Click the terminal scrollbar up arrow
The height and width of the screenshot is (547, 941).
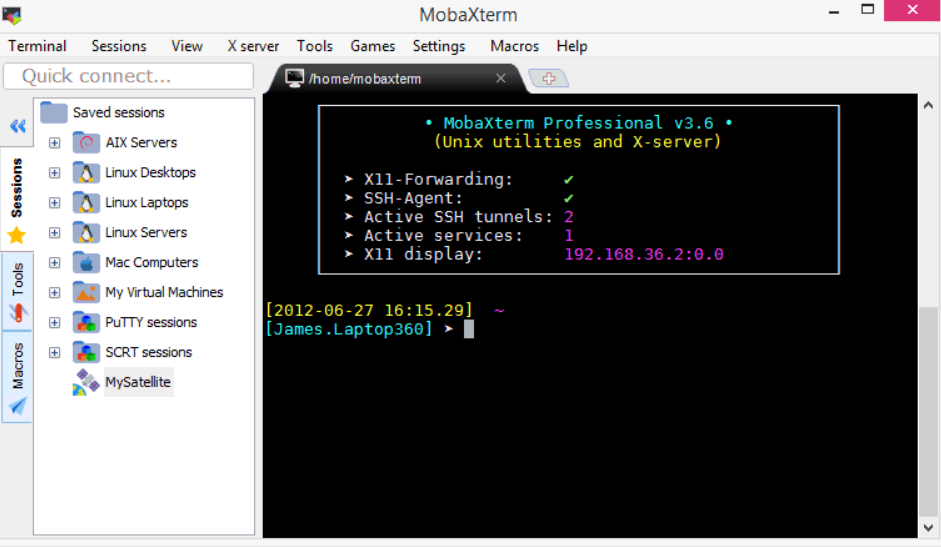tap(928, 106)
